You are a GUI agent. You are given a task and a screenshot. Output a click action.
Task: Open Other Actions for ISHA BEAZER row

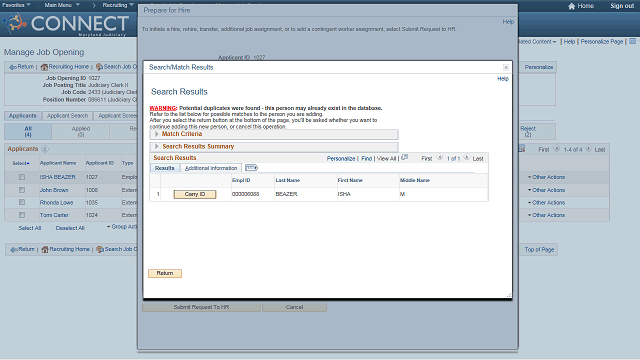546,177
